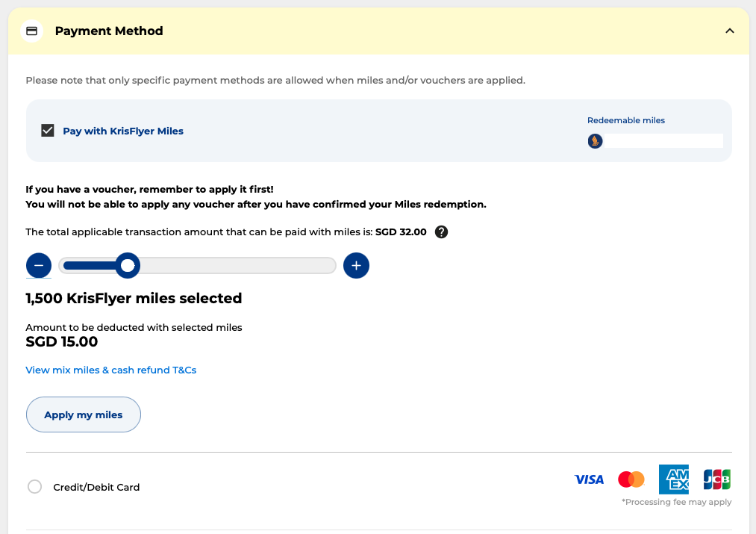Click the unfilled part of miles slider track
The width and height of the screenshot is (756, 534).
(x=237, y=265)
